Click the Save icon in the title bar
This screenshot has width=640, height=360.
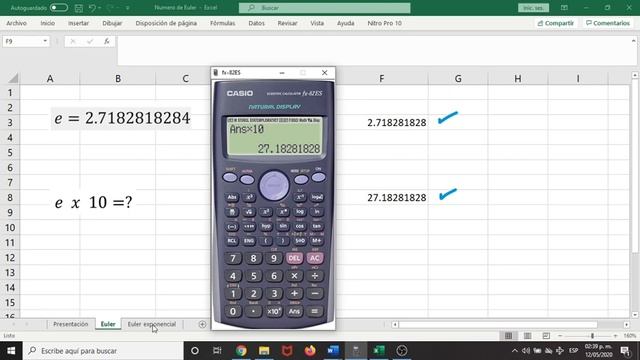pyautogui.click(x=79, y=8)
